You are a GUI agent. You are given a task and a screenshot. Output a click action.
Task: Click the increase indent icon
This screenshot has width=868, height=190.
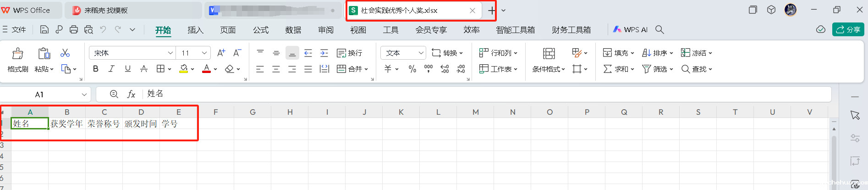click(x=324, y=53)
